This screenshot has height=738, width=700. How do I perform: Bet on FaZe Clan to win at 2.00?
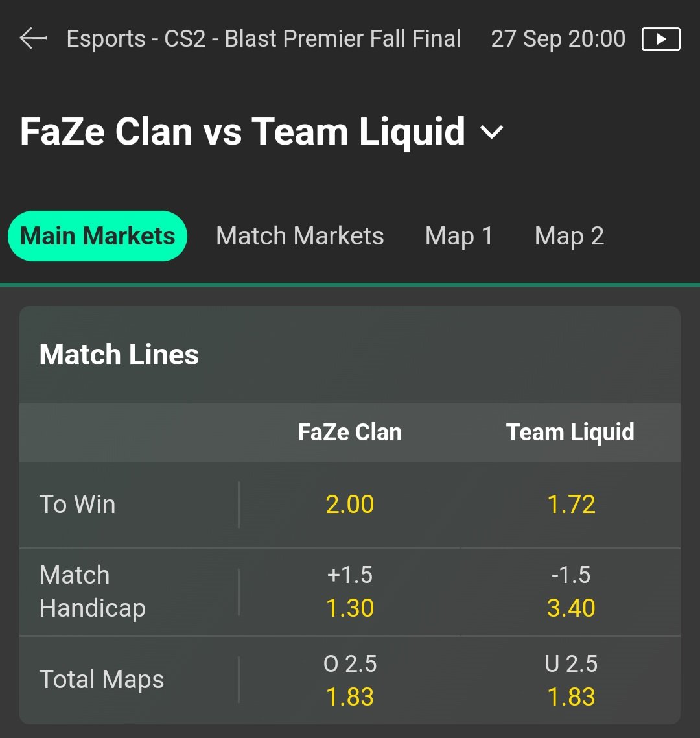click(349, 505)
